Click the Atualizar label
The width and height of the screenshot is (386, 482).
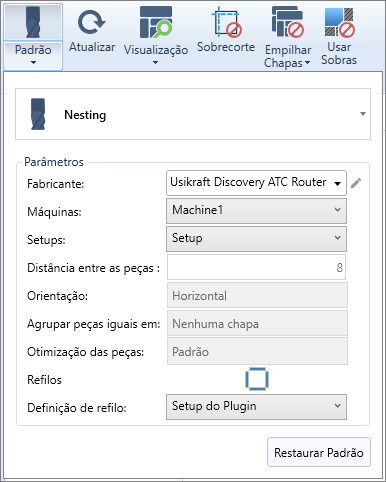92,47
